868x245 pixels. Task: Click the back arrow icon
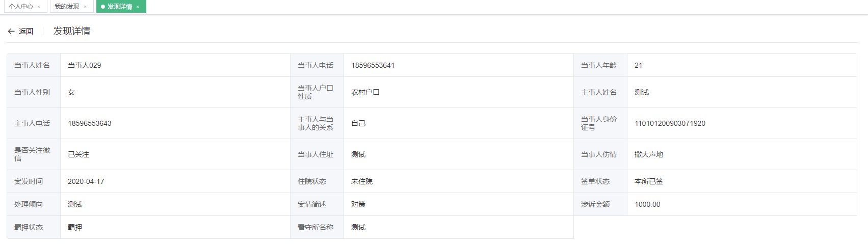pyautogui.click(x=11, y=31)
